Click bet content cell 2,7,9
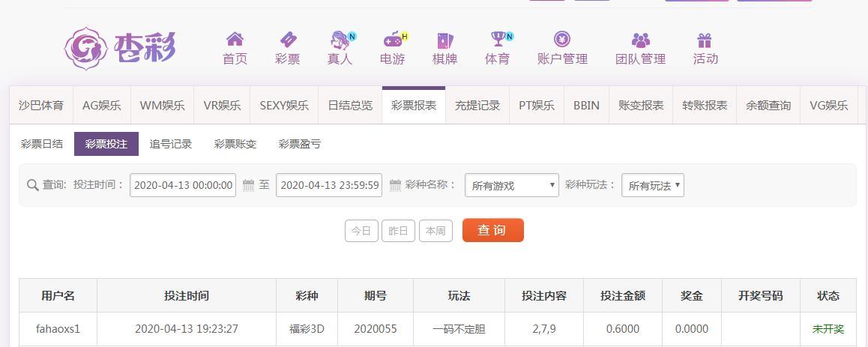This screenshot has height=347, width=868. click(544, 329)
